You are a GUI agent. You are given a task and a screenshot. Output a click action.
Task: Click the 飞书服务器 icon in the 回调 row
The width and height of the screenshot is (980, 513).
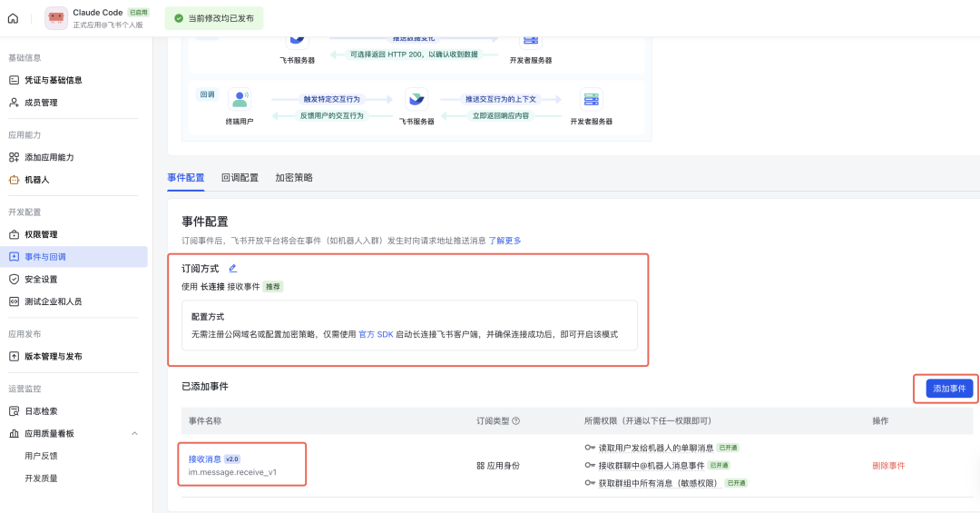(416, 100)
